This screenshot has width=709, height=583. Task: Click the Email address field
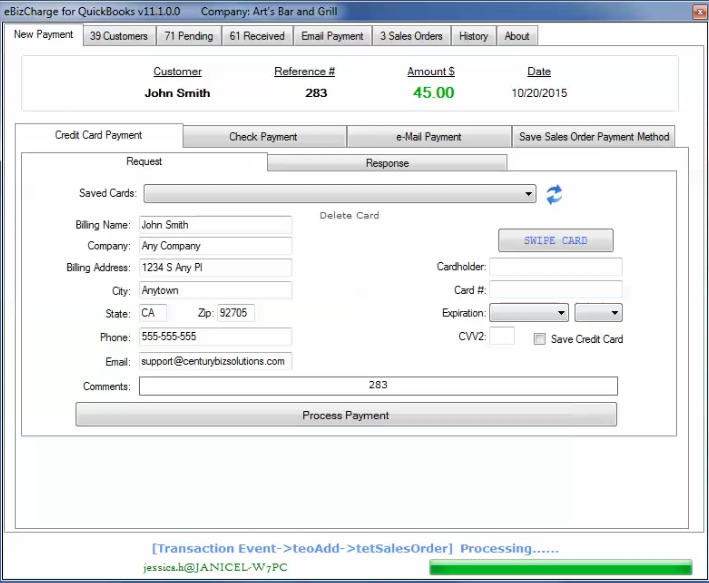tap(215, 361)
